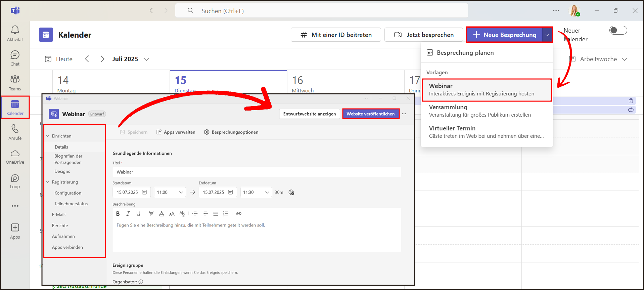Click the clear formatting icon
The image size is (644, 290).
(x=182, y=214)
